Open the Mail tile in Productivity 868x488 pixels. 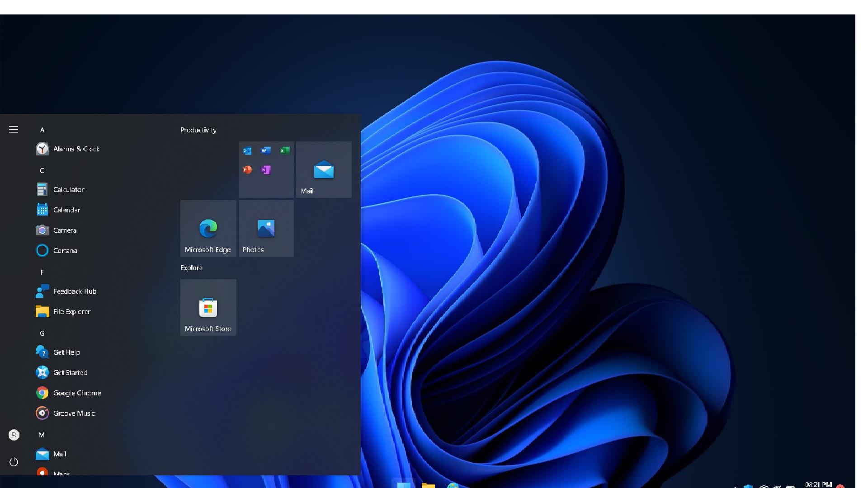click(324, 170)
